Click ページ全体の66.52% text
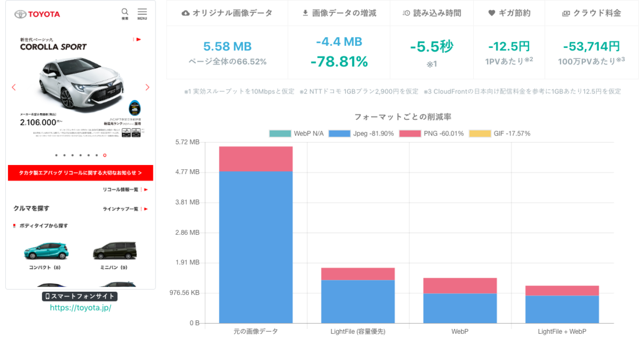Image resolution: width=644 pixels, height=338 pixels. tap(228, 62)
